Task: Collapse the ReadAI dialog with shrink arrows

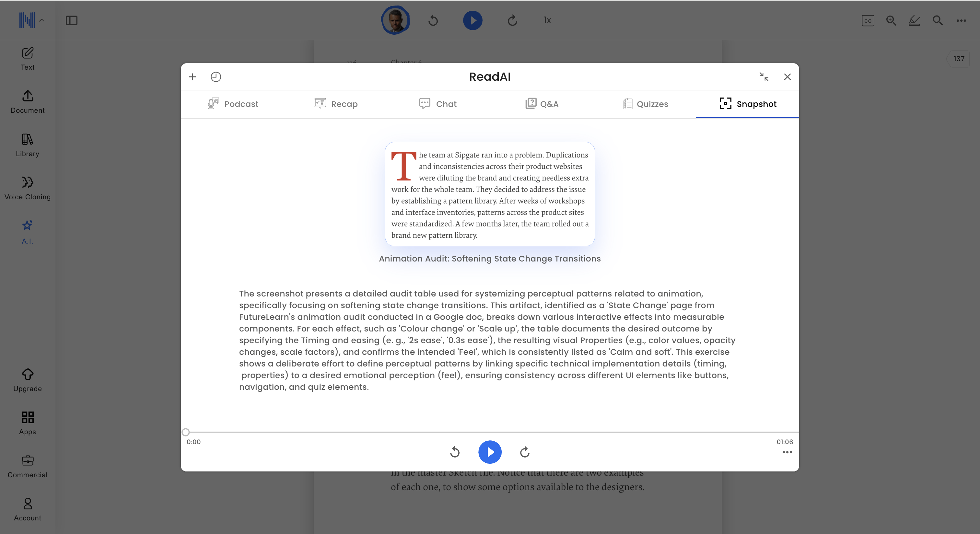Action: [x=764, y=77]
